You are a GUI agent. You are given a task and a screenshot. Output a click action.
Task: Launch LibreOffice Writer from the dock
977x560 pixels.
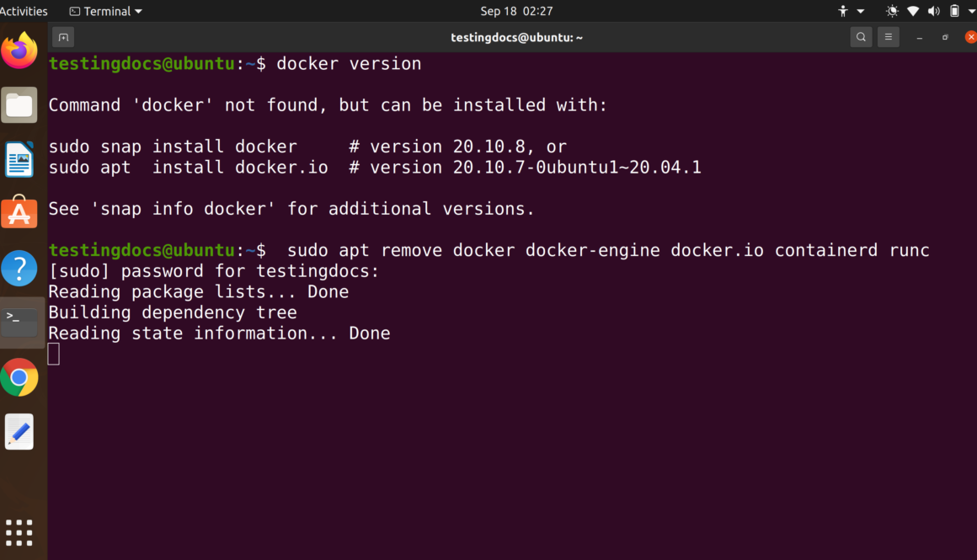coord(19,159)
